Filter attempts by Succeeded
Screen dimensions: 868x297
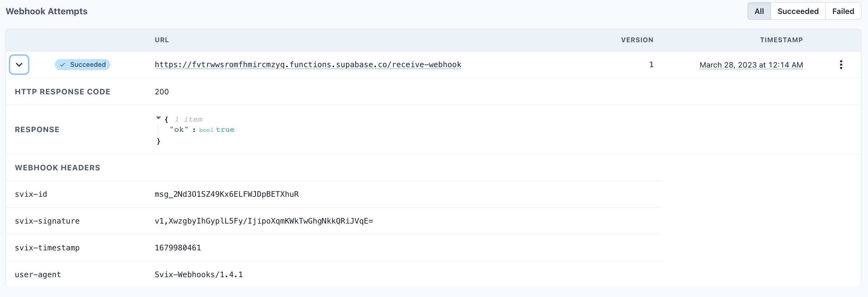coord(798,11)
